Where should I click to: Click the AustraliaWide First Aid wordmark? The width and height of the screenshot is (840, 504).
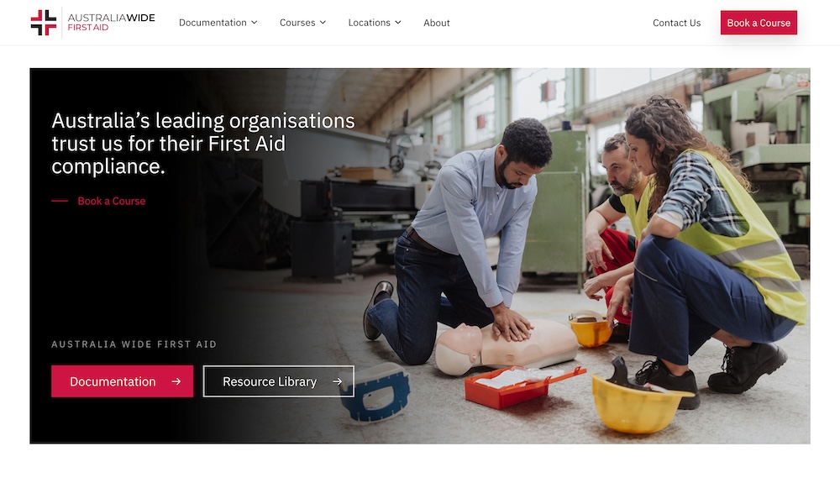112,23
